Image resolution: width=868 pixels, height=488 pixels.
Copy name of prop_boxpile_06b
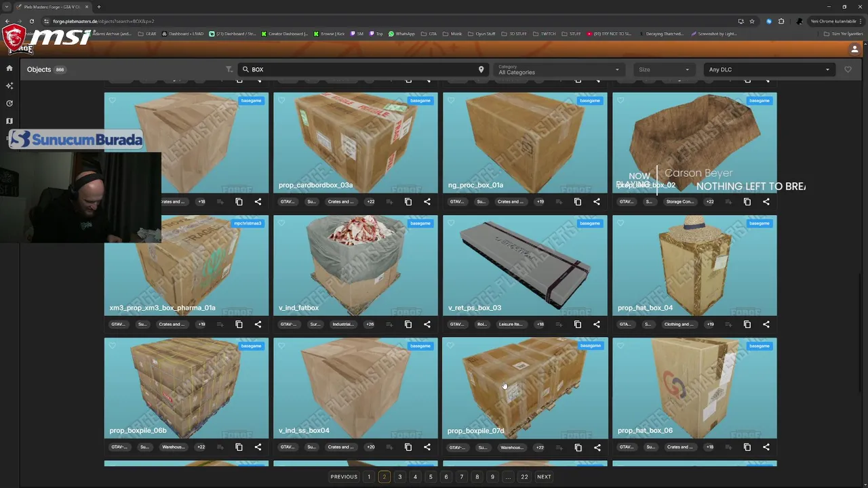click(x=239, y=447)
